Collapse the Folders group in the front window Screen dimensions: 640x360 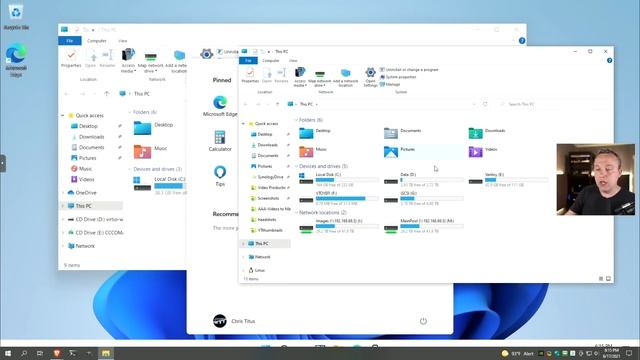296,120
